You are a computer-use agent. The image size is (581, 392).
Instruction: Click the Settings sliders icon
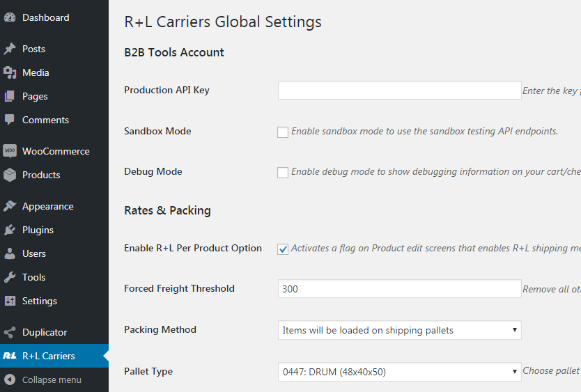pos(10,301)
